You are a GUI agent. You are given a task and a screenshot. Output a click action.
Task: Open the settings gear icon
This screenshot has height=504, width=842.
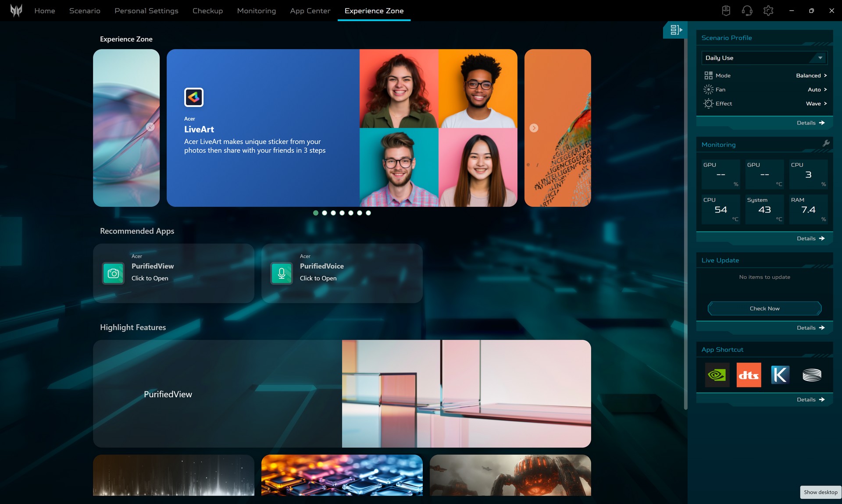coord(768,11)
